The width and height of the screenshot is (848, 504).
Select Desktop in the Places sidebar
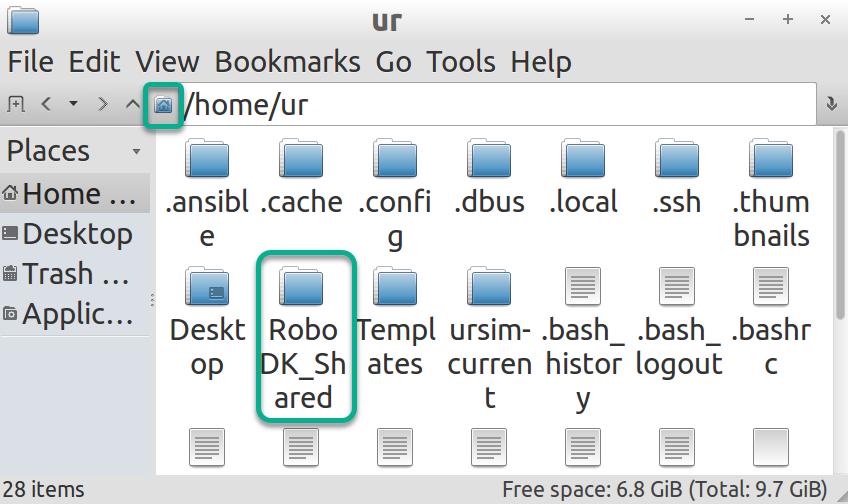pyautogui.click(x=77, y=234)
